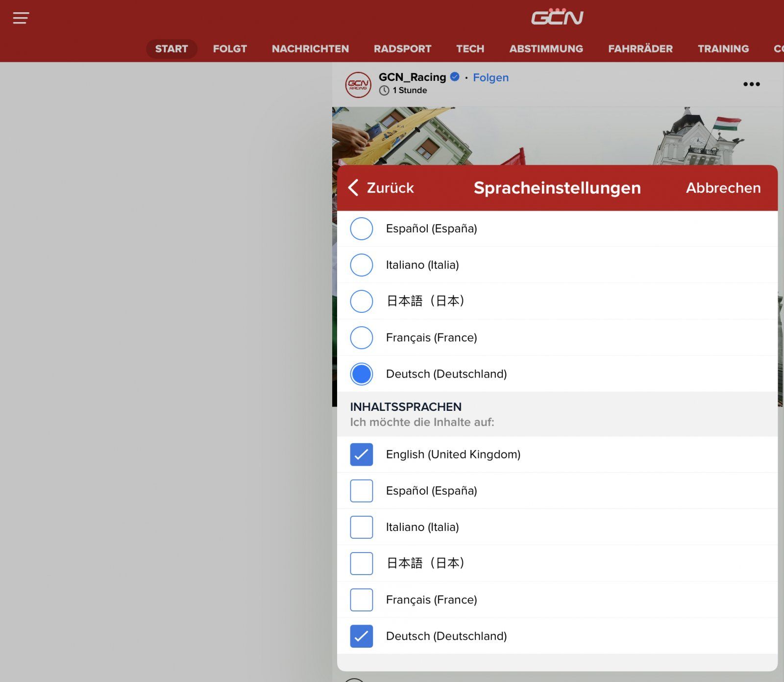Open GCN_Racing profile avatar

pyautogui.click(x=358, y=84)
